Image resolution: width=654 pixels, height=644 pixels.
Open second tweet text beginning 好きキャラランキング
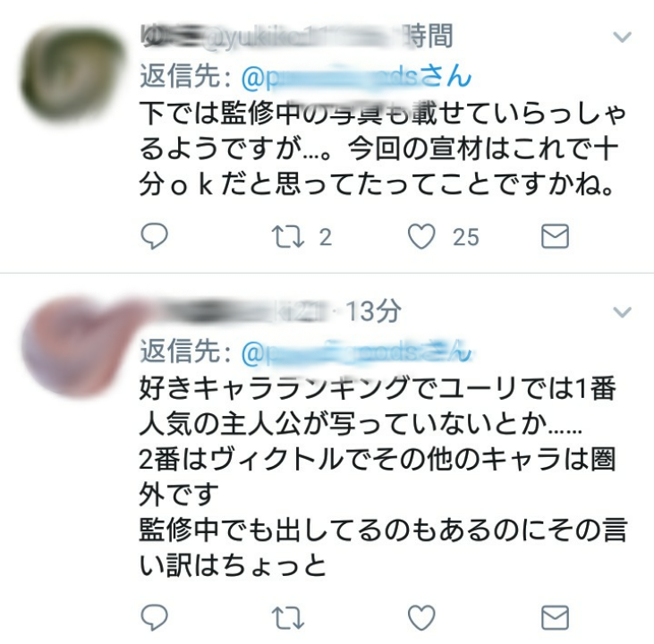pyautogui.click(x=383, y=477)
